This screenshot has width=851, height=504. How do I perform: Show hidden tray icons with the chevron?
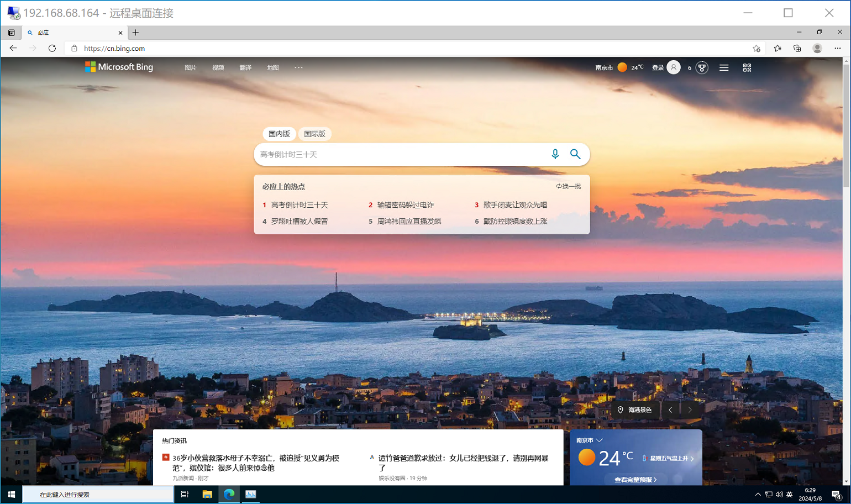[759, 495]
